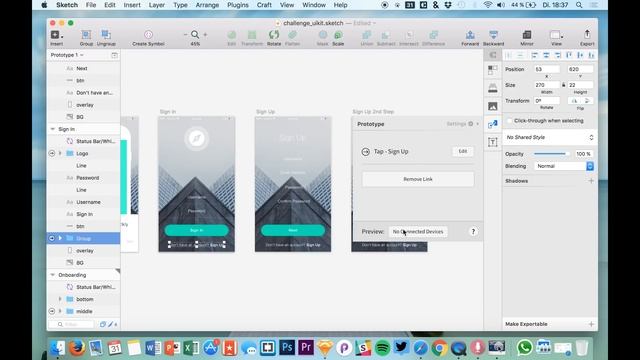Open the View toolbar dropdown
Screen dimensions: 640x360
point(556,35)
